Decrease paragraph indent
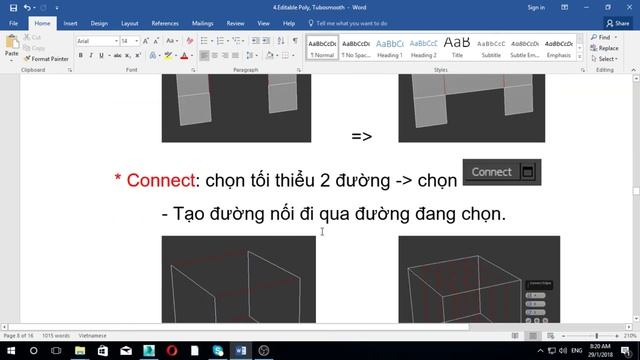The height and width of the screenshot is (360, 640). 256,41
